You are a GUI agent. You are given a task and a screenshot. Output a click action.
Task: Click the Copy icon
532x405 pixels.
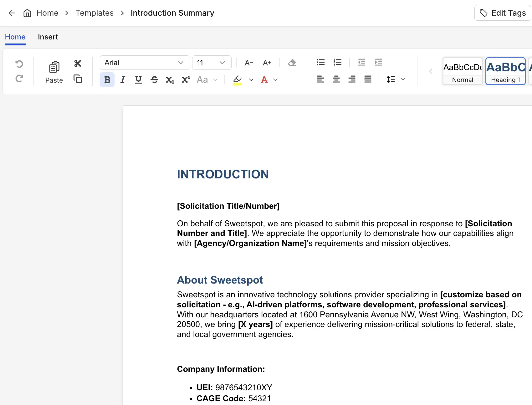click(x=77, y=79)
